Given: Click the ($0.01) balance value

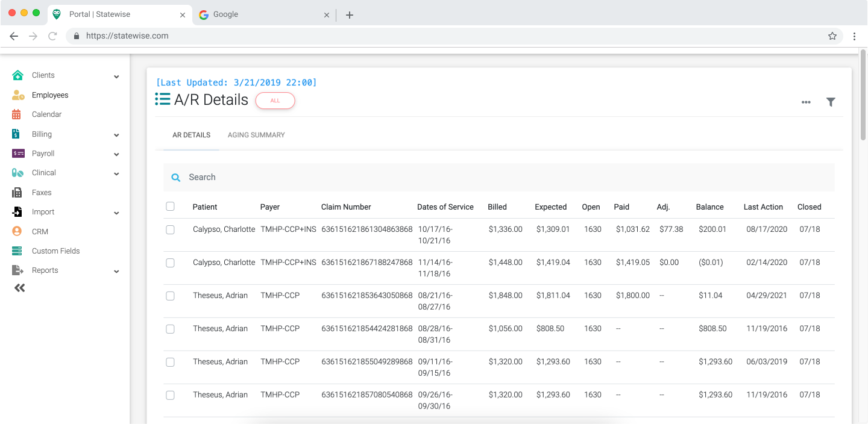Looking at the screenshot, I should pyautogui.click(x=711, y=263).
